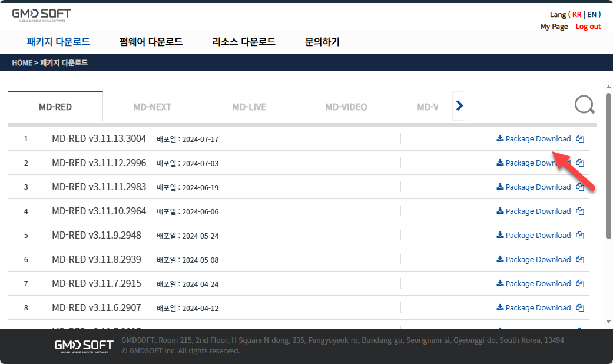The width and height of the screenshot is (613, 364).
Task: Click the GMDSOFT logo in the footer
Action: [x=84, y=346]
